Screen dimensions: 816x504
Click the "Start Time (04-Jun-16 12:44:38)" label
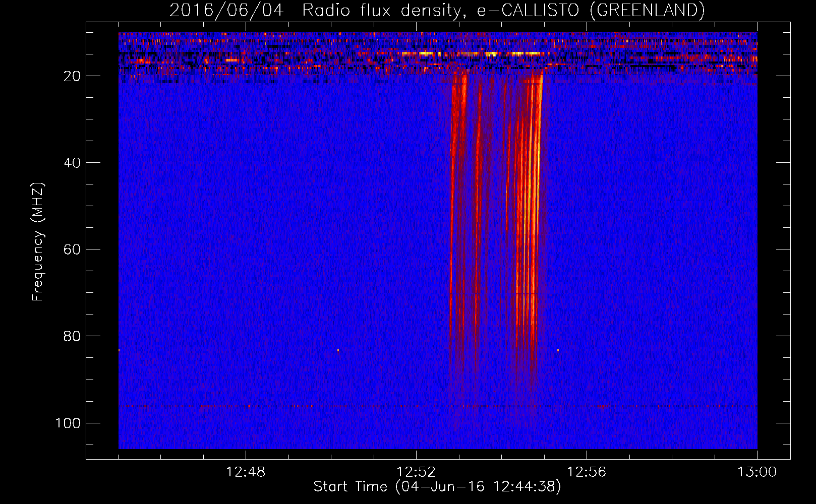[x=437, y=487]
